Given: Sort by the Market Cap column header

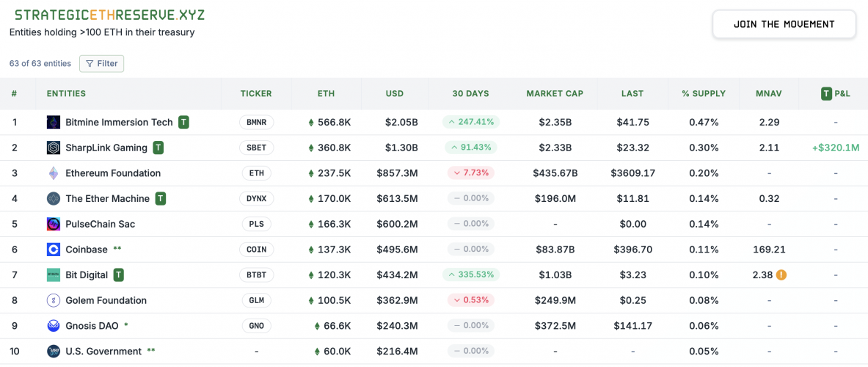Looking at the screenshot, I should point(555,94).
